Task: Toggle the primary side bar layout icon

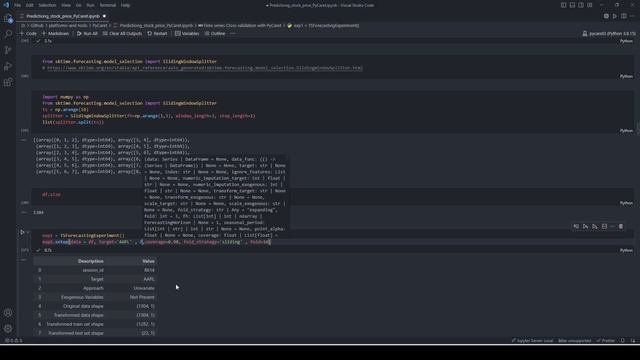Action: 563,5
